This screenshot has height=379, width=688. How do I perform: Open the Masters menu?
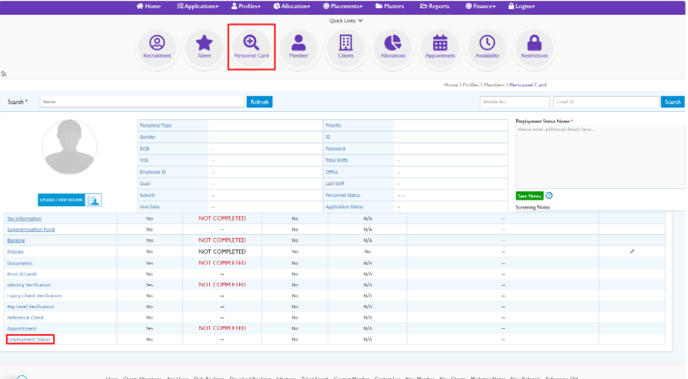tap(390, 6)
